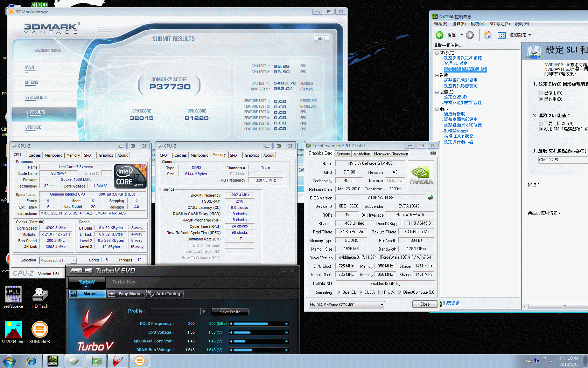Click Save Profile button in TurboV
This screenshot has height=368, width=588.
(x=230, y=312)
